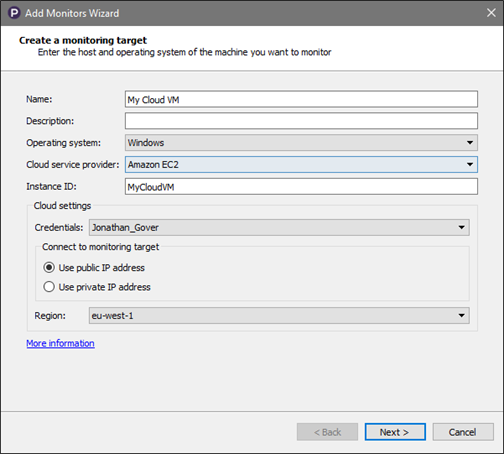
Task: Open the Credentials dropdown
Action: (x=279, y=227)
